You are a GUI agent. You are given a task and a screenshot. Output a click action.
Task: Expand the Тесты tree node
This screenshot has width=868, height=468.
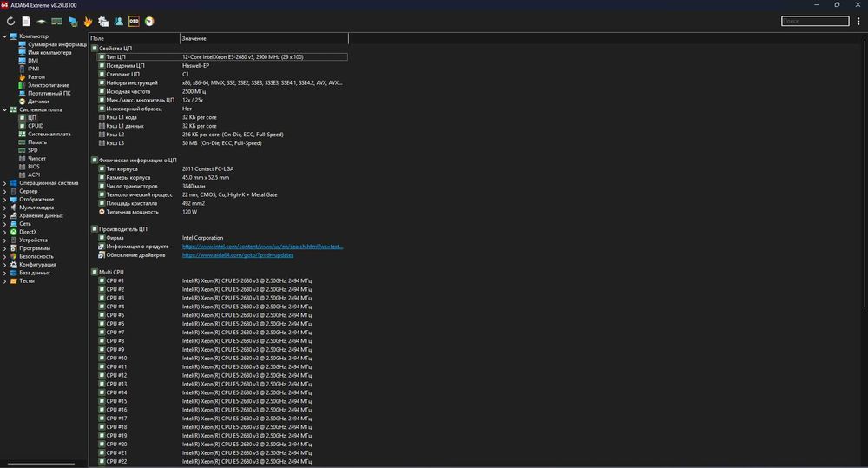(x=5, y=280)
